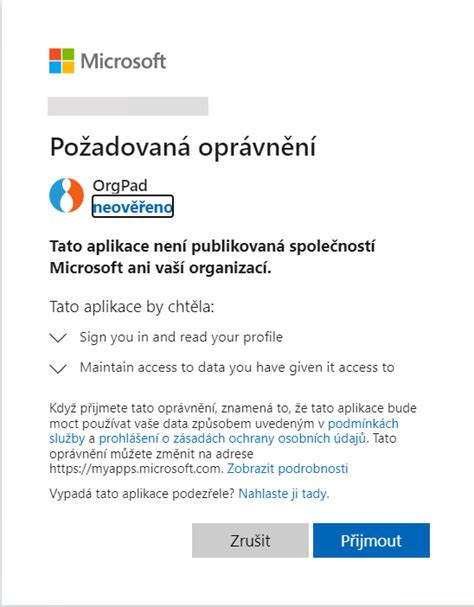Click the myapps.microsoft.com address text
Image resolution: width=474 pixels, height=607 pixels.
(x=137, y=468)
